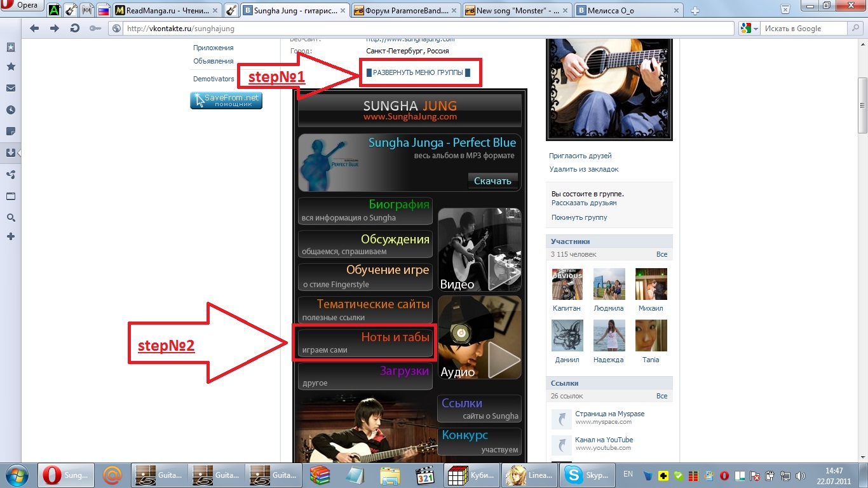The height and width of the screenshot is (488, 868).
Task: Click the magnifier in the search field
Action: pos(855,28)
